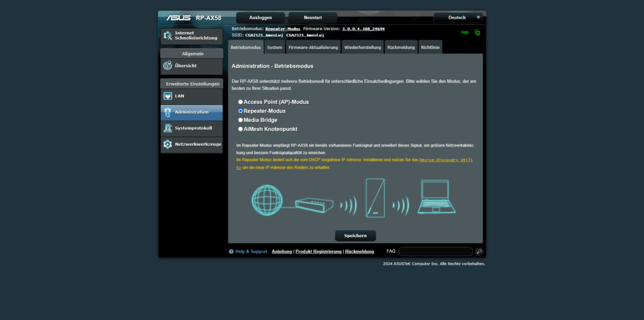Click the Administration sidebar icon
The image size is (644, 320).
click(x=167, y=113)
